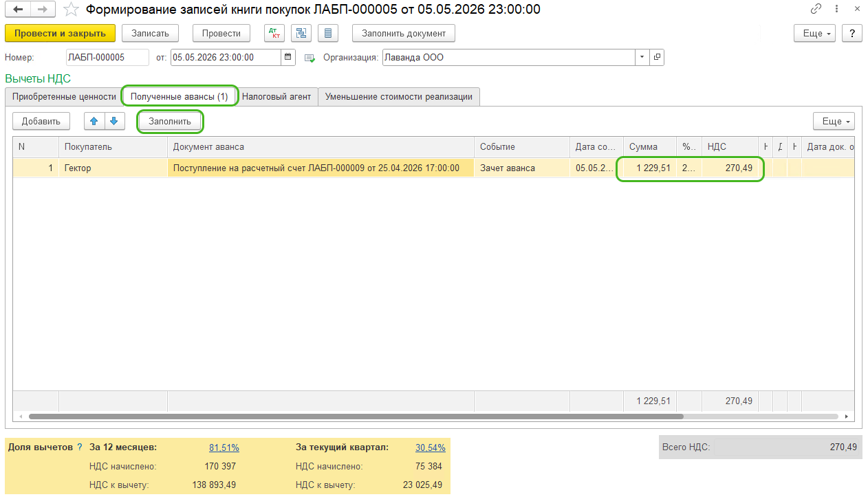Open additional document info list icon
868x499 pixels.
point(328,33)
